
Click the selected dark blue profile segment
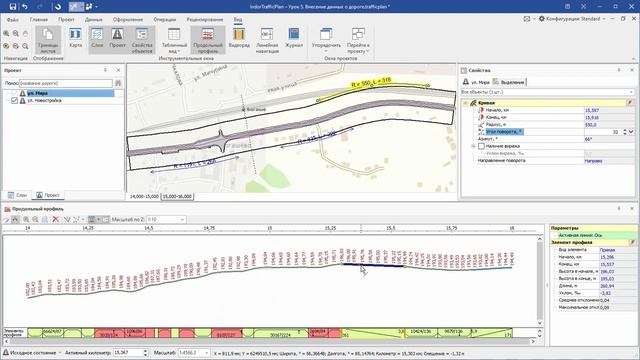coord(373,265)
